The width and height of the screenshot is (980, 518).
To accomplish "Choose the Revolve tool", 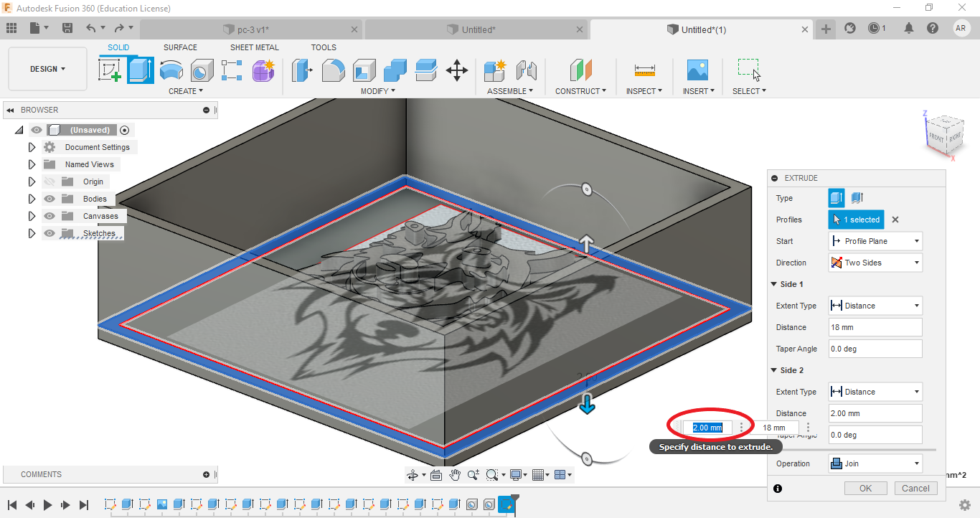I will [171, 70].
